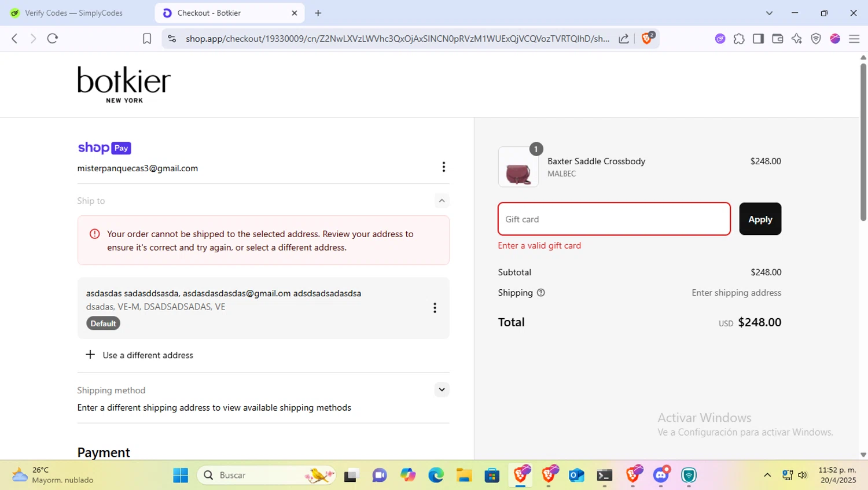The height and width of the screenshot is (490, 868).
Task: Select the default address card
Action: coord(263,308)
